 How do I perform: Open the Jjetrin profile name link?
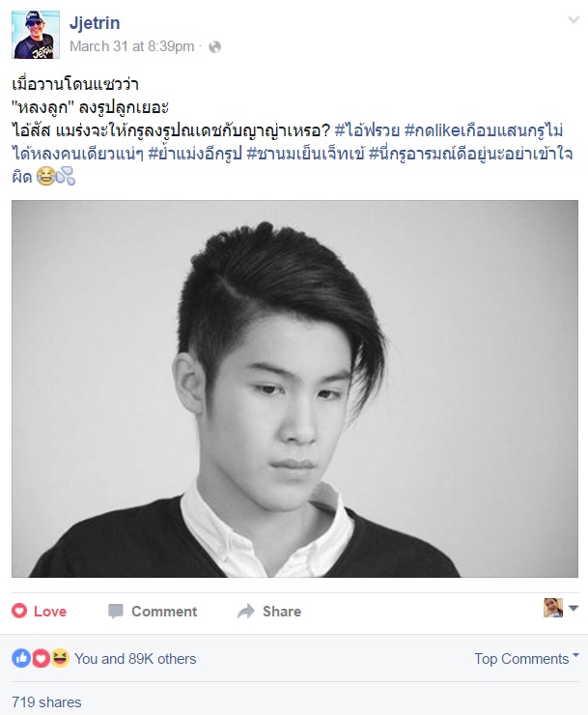pyautogui.click(x=95, y=23)
